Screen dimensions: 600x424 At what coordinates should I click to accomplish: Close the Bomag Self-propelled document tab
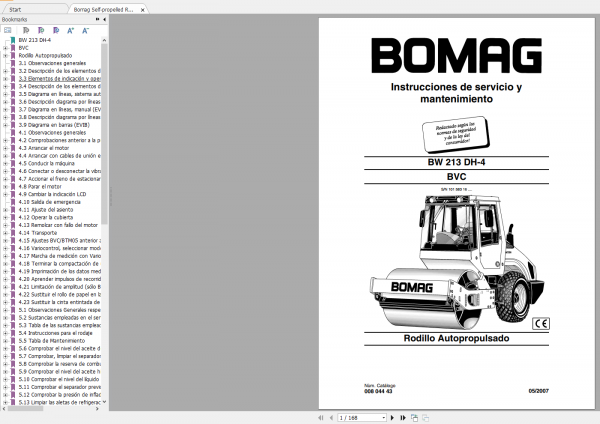[x=143, y=10]
